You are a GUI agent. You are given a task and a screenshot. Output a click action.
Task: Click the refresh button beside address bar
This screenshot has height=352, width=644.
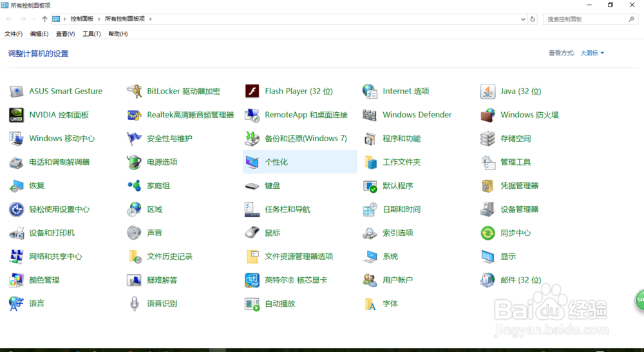tap(533, 19)
